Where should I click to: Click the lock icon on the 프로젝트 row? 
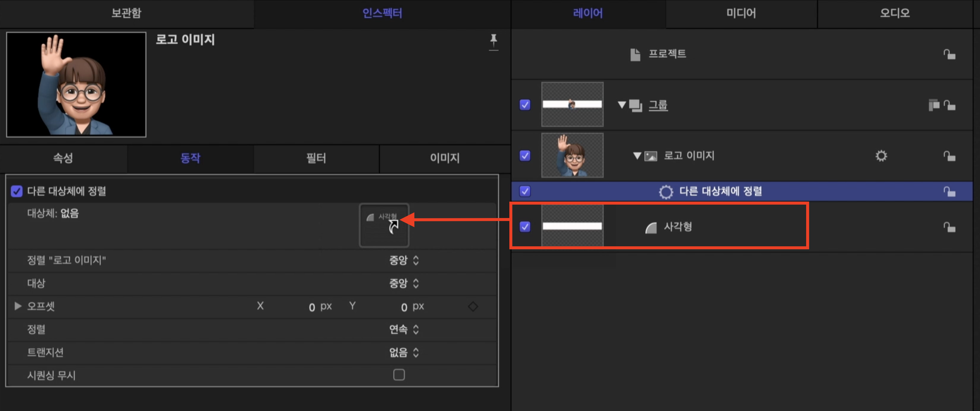949,55
